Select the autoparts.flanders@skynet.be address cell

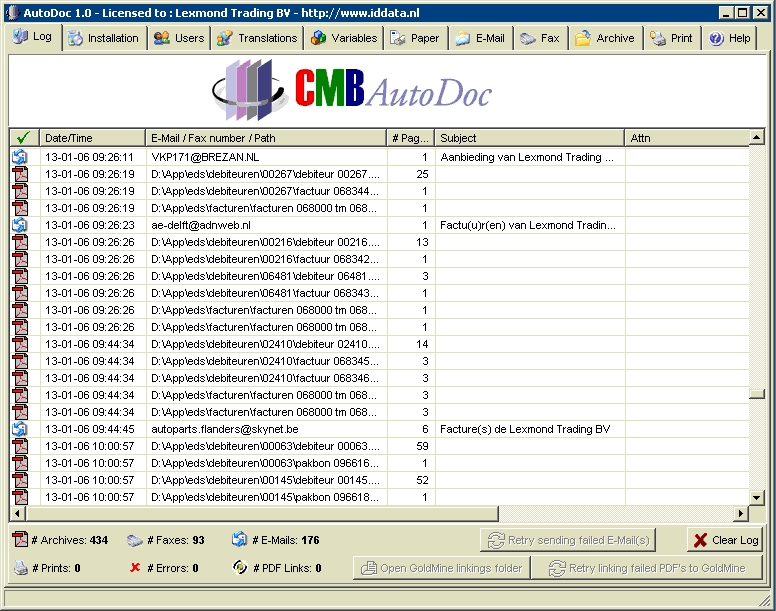(x=266, y=429)
